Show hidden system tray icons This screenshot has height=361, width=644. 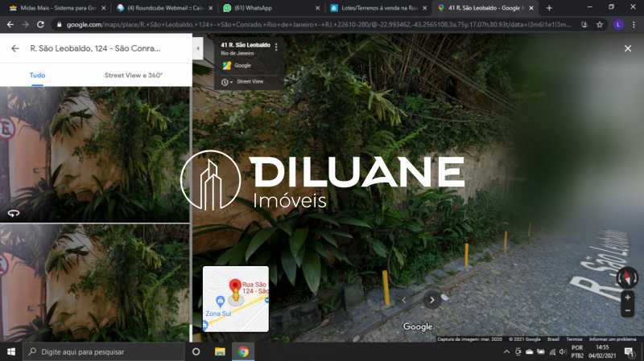[x=506, y=351]
